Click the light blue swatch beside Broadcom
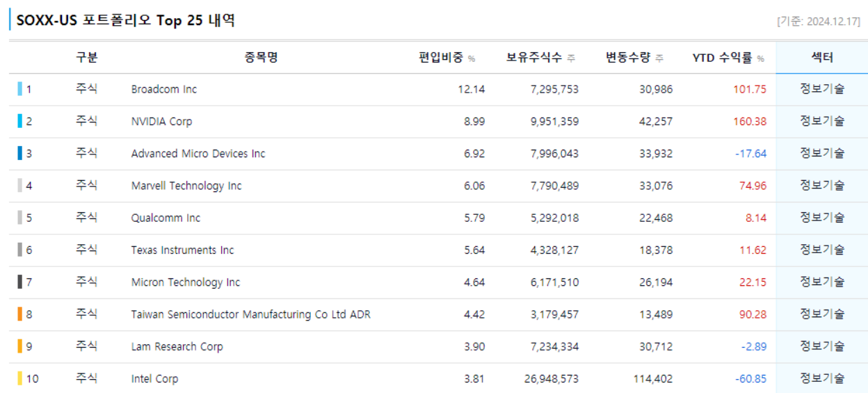Viewport: 868px width, 393px height. tap(20, 89)
